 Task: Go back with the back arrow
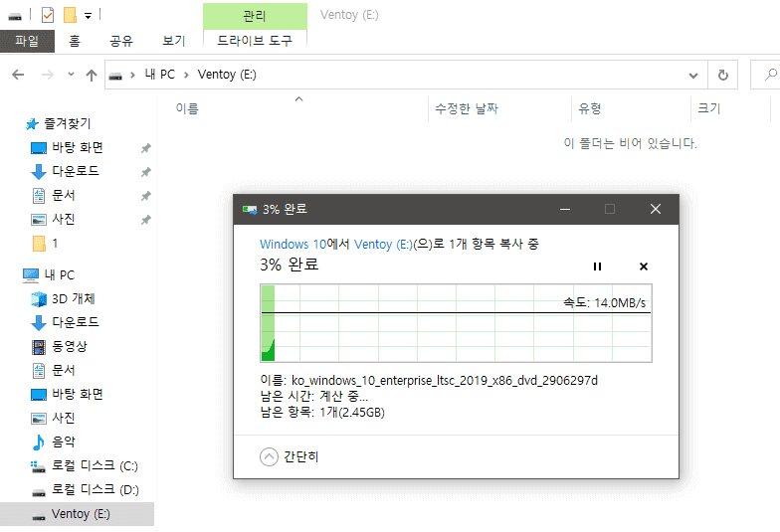[x=18, y=75]
